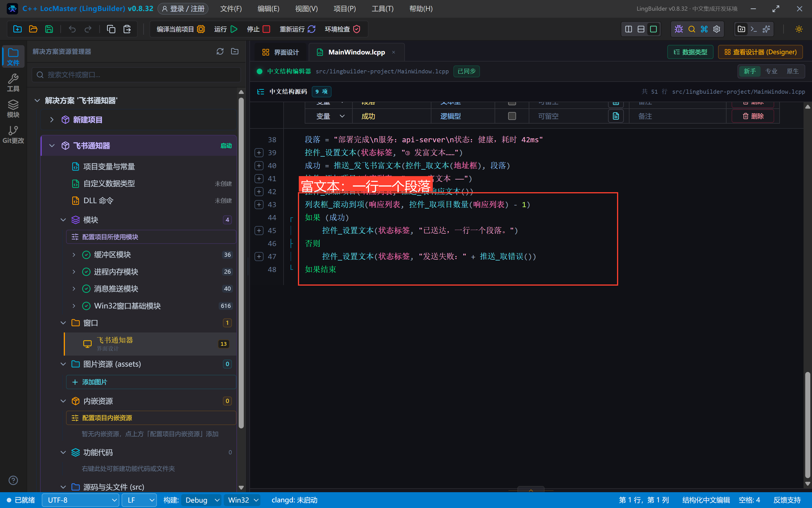Click the help question mark icon
The width and height of the screenshot is (812, 508).
pyautogui.click(x=13, y=480)
